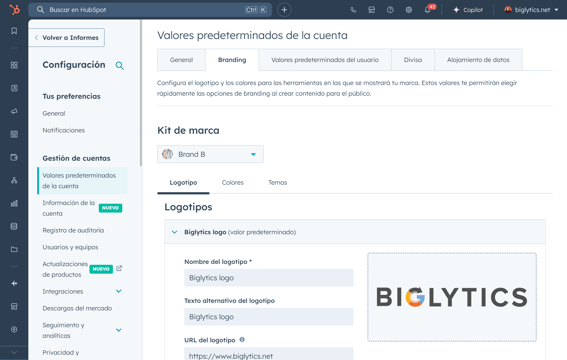Open Copilot assistant
The width and height of the screenshot is (567, 360).
(468, 10)
